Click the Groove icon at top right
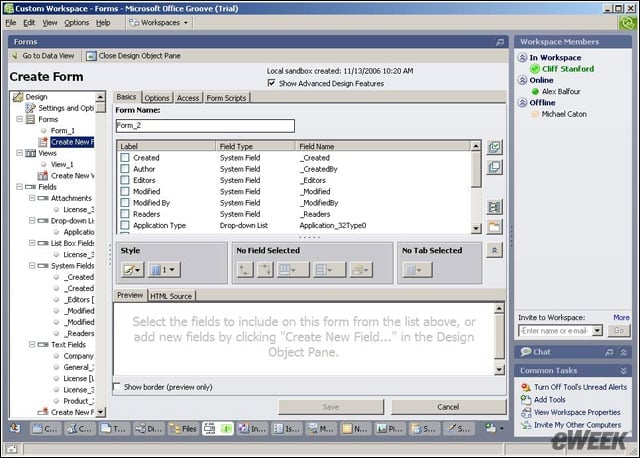The height and width of the screenshot is (458, 640). (628, 23)
